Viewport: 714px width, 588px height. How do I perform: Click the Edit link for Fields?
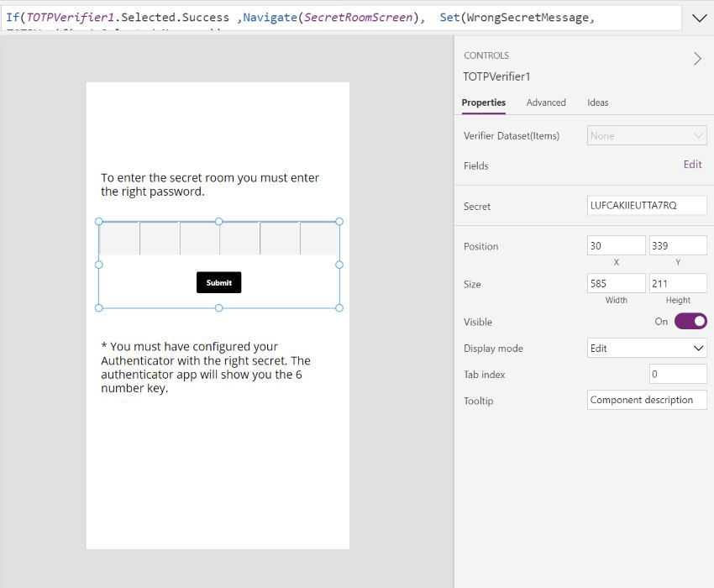click(692, 165)
